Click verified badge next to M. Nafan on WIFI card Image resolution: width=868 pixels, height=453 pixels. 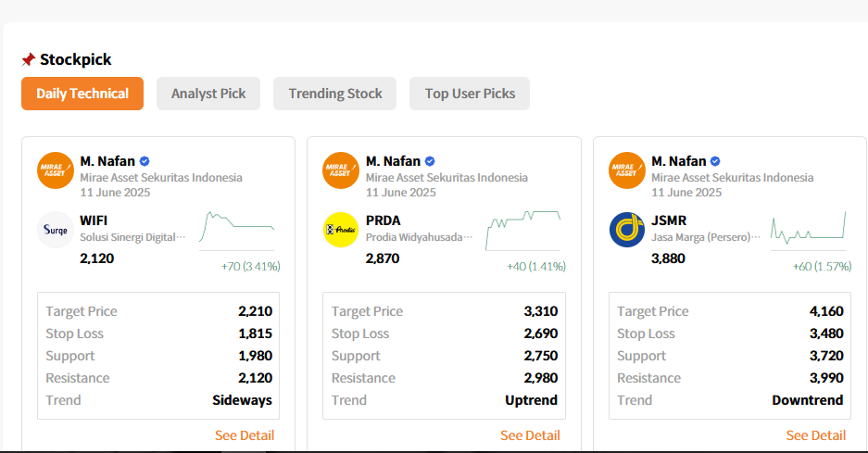[x=145, y=161]
